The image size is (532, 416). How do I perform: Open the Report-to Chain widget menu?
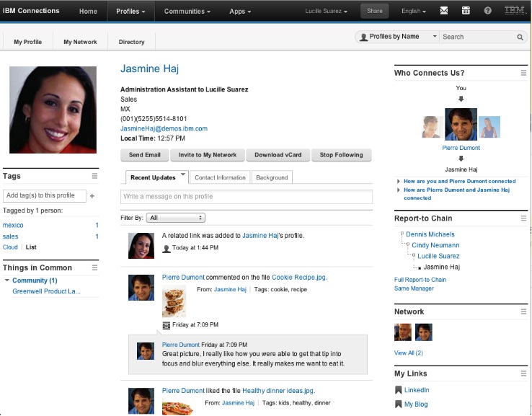click(523, 218)
